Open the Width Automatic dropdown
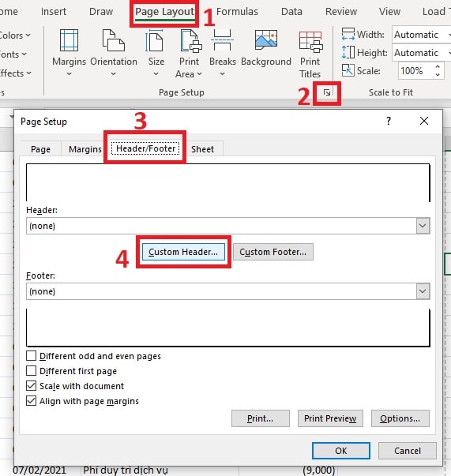 click(422, 35)
